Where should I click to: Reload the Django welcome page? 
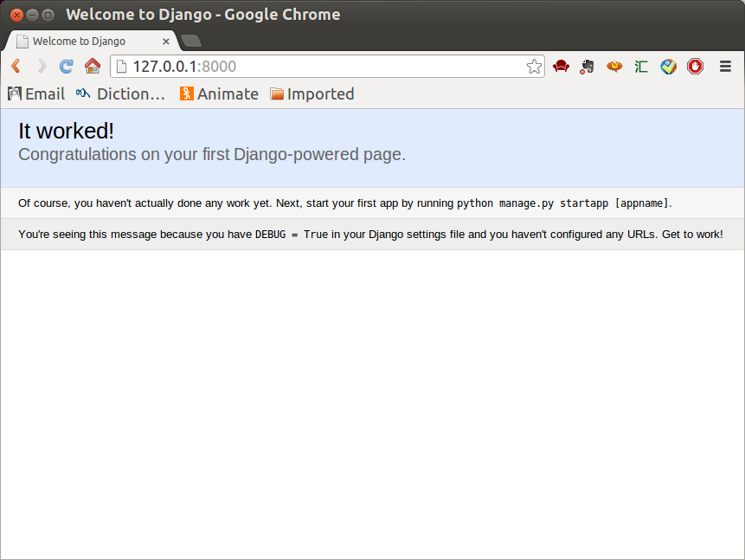coord(67,66)
